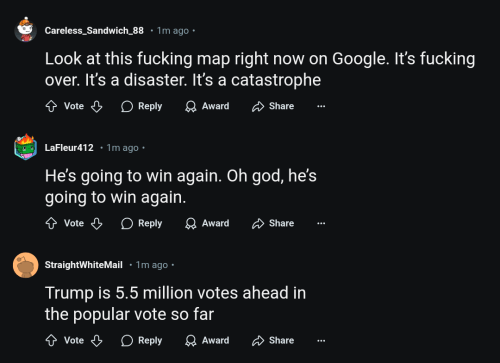Give an Award to Careless_Sandwich_88's comment
Image resolution: width=500 pixels, height=363 pixels.
[207, 106]
